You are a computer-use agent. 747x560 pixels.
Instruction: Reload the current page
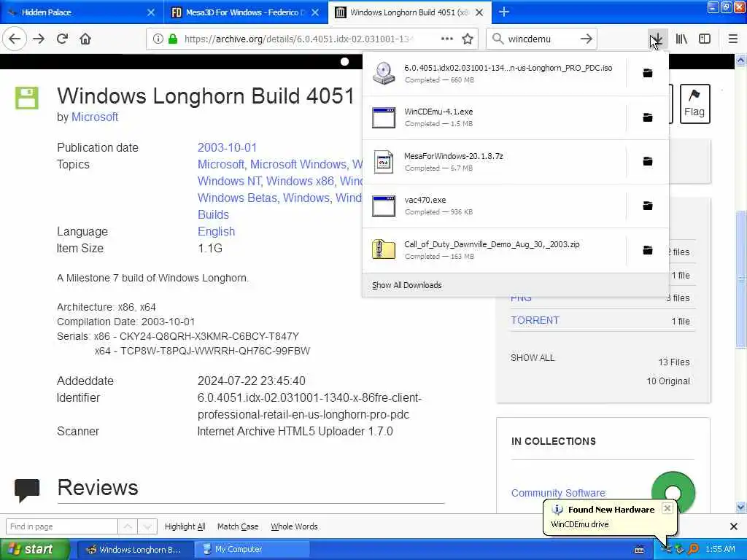click(62, 39)
